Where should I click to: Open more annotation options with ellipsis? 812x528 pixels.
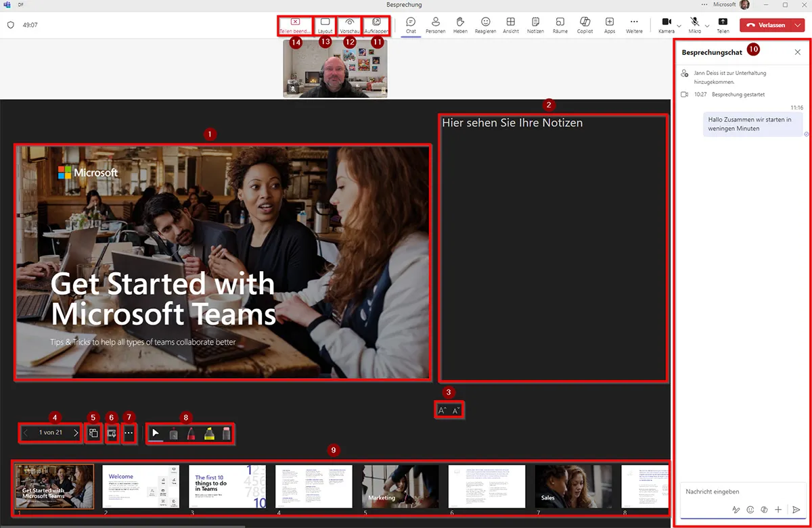pyautogui.click(x=129, y=433)
